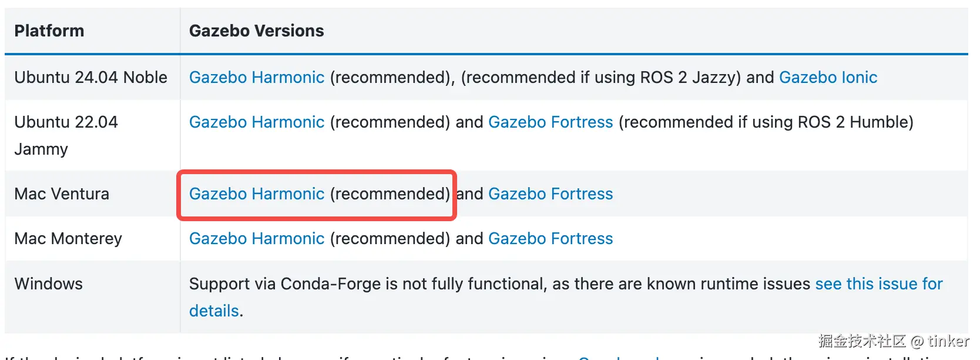Click the Gazebo Versions column header
The height and width of the screenshot is (360, 980).
coord(256,31)
